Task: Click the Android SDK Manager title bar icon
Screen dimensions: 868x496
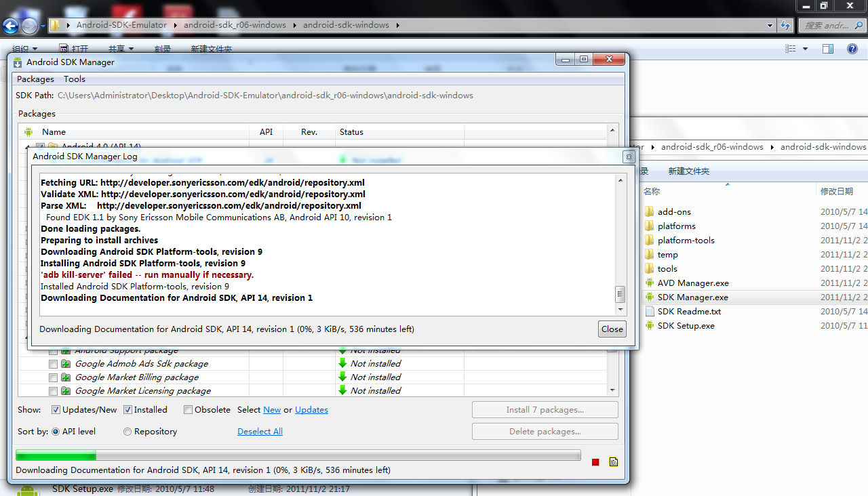Action: [18, 62]
